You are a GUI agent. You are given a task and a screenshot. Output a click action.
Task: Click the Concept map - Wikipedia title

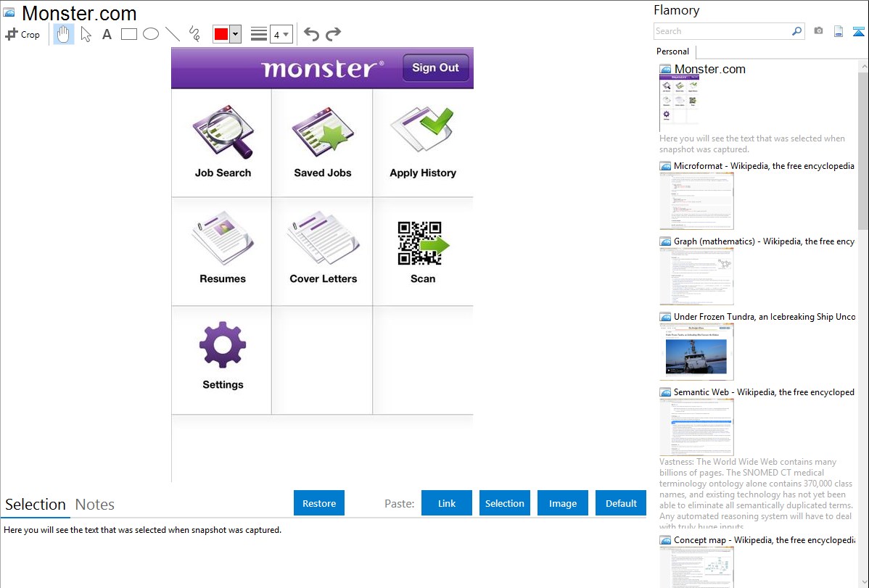click(x=764, y=539)
